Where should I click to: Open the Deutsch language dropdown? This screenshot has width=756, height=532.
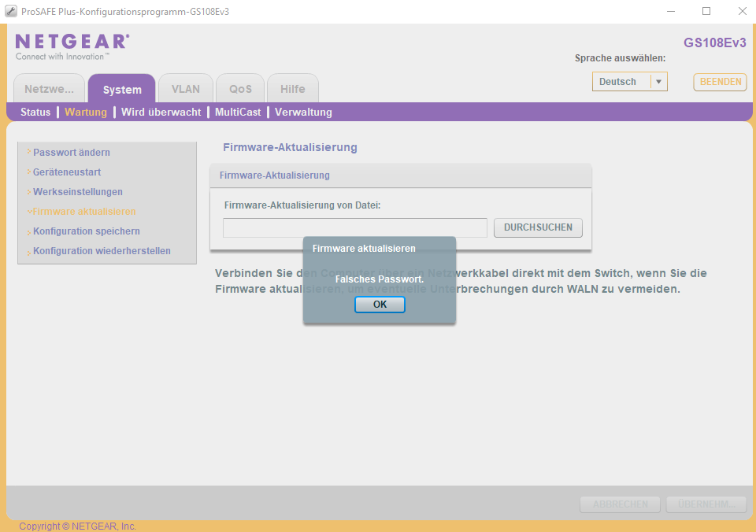(x=630, y=81)
